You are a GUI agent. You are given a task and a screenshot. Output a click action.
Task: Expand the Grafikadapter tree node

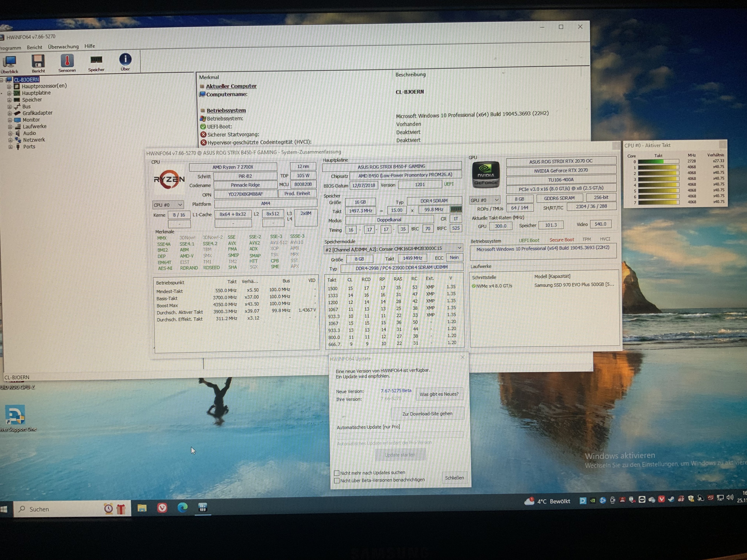point(10,113)
